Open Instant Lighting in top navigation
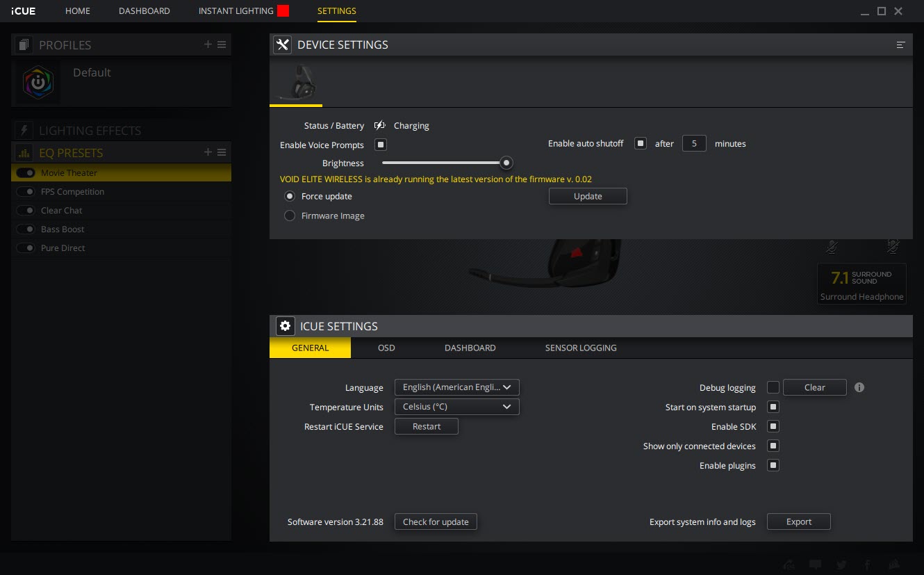 (236, 11)
